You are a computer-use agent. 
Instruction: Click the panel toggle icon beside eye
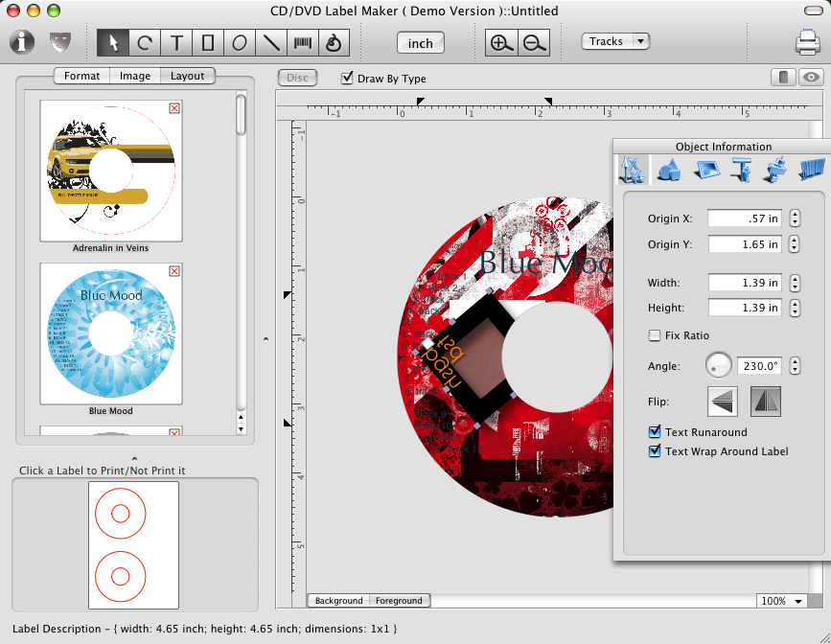click(783, 78)
